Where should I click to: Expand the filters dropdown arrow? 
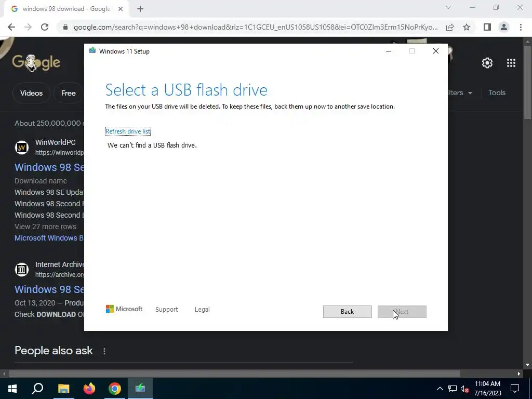click(x=470, y=93)
